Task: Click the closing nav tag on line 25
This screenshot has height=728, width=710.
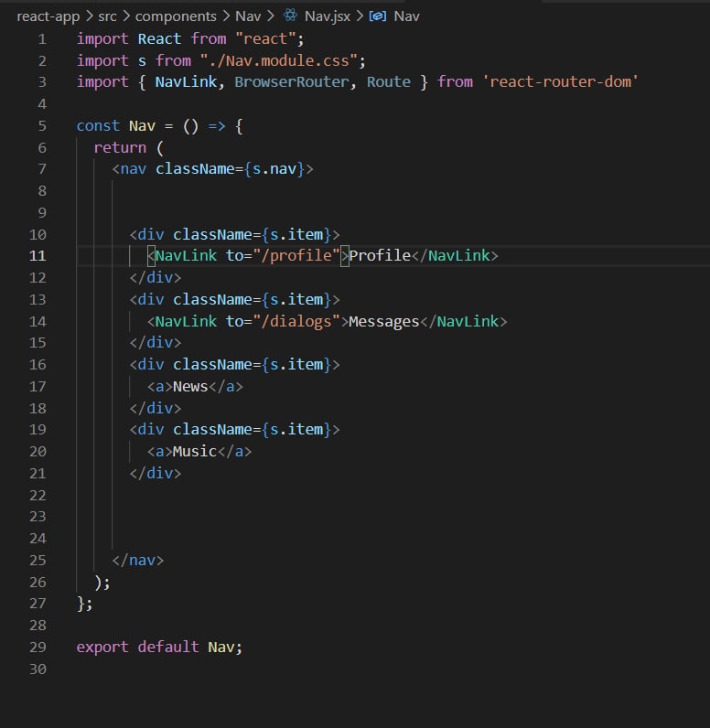Action: click(x=137, y=561)
